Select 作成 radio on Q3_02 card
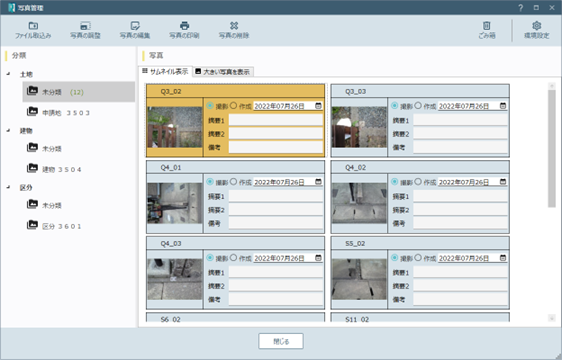This screenshot has height=360, width=562. [x=234, y=106]
